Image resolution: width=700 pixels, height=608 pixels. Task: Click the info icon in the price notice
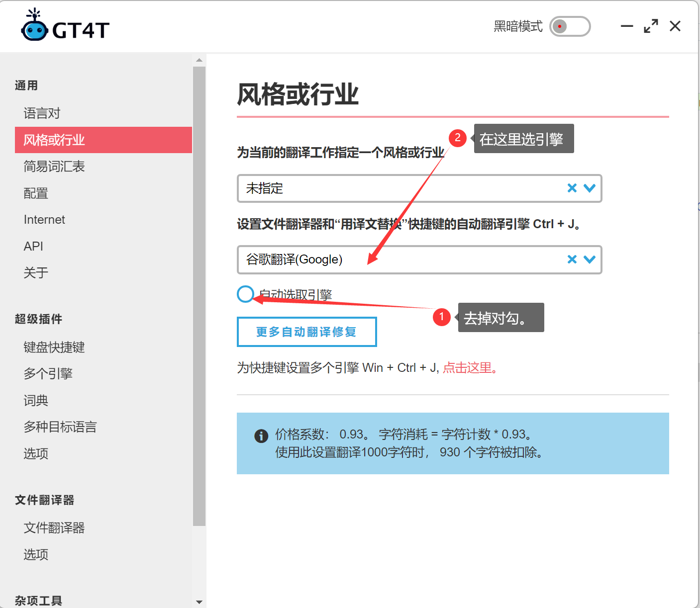(x=261, y=436)
